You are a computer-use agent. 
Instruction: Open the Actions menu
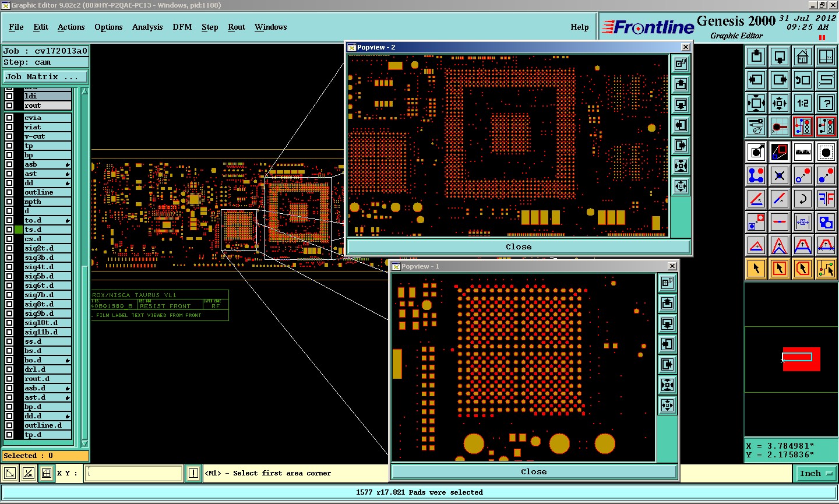click(71, 27)
